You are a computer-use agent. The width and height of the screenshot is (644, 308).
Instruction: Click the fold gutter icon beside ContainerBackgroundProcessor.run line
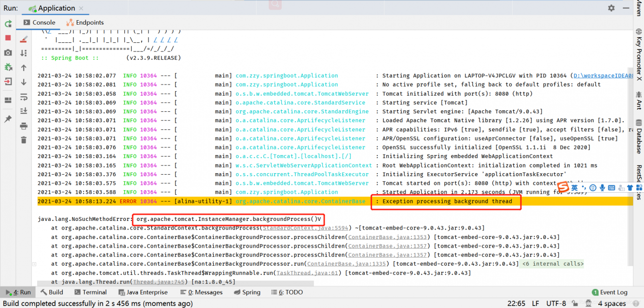[34, 264]
